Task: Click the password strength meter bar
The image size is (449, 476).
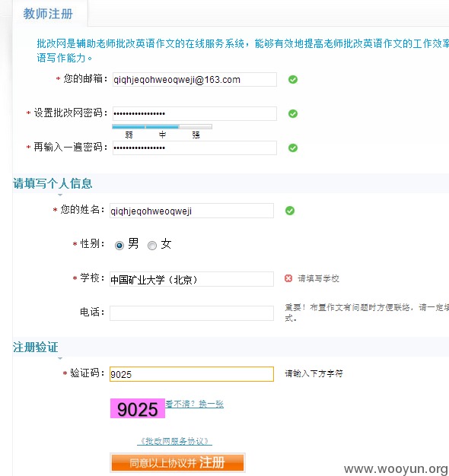Action: coord(162,126)
